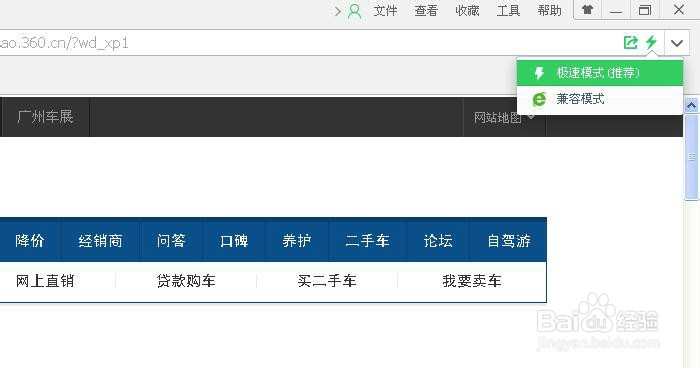Open the 我要卖车 link
The width and height of the screenshot is (700, 368).
click(472, 281)
